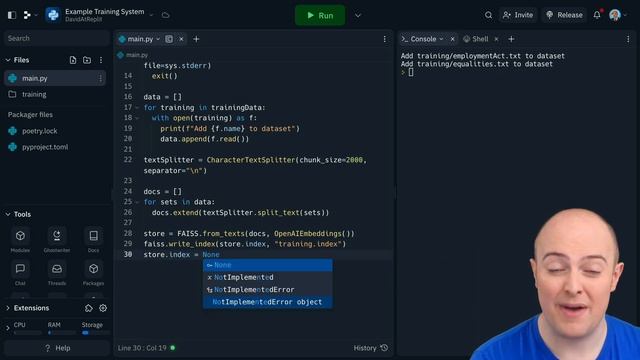Expand the CPU RAM Storage resources
Viewport: 640px width, 360px height.
(8, 328)
